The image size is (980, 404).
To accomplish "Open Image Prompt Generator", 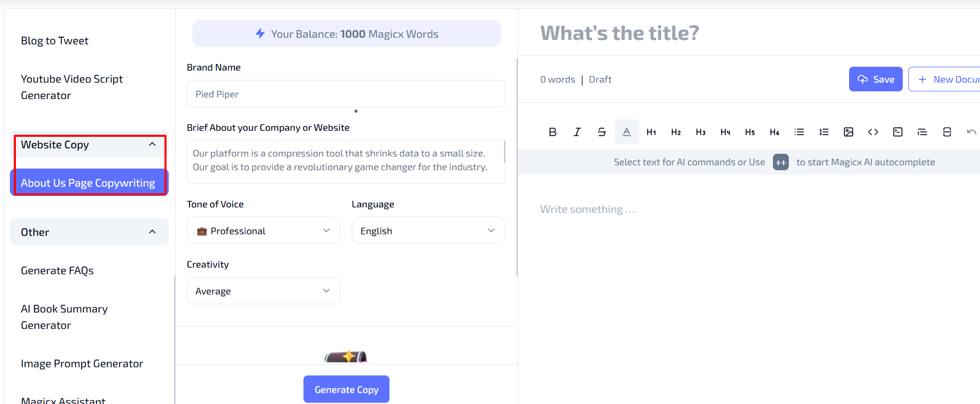I will click(82, 363).
